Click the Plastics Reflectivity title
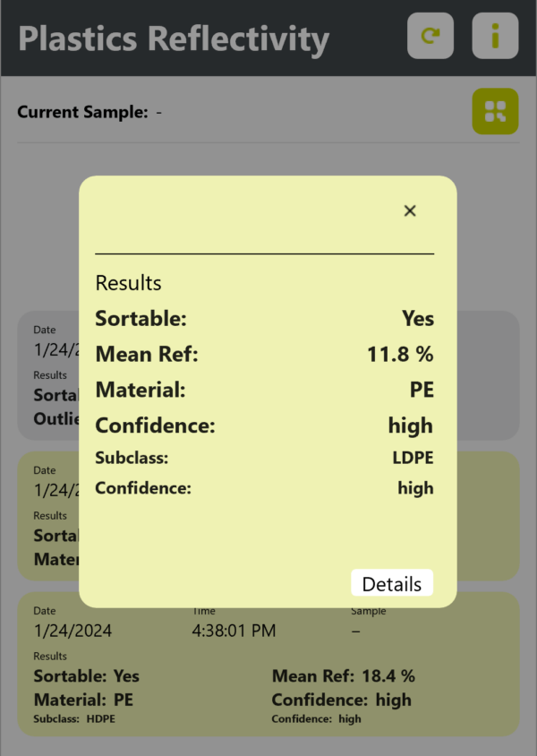 174,38
